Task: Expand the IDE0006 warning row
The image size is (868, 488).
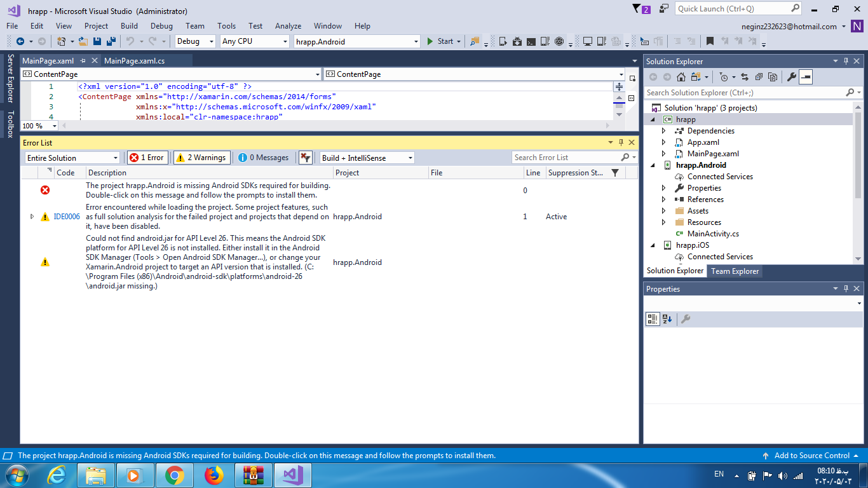Action: (x=32, y=217)
